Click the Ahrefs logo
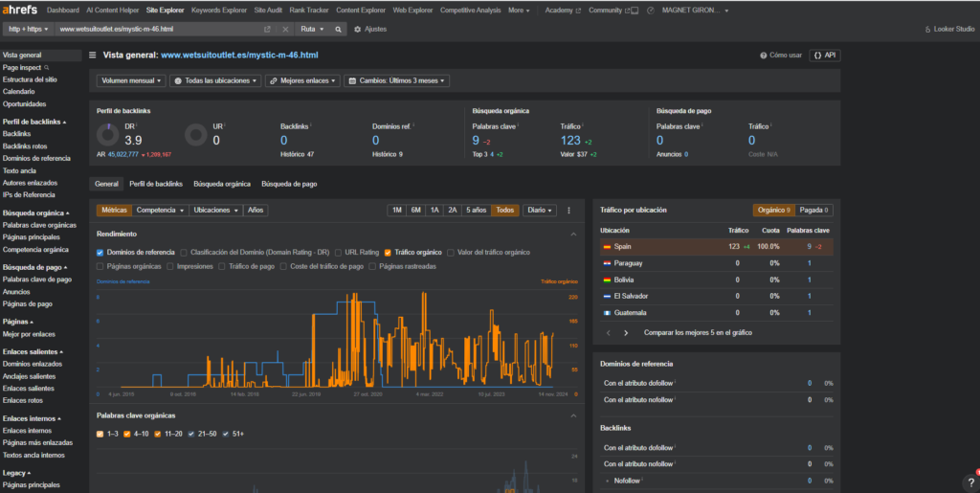Image resolution: width=980 pixels, height=493 pixels. (x=19, y=11)
